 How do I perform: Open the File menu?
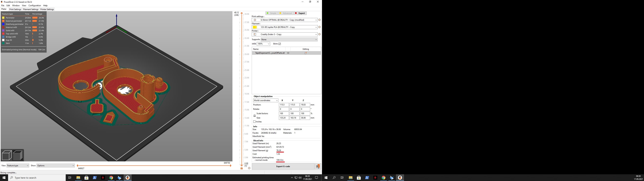[3, 6]
